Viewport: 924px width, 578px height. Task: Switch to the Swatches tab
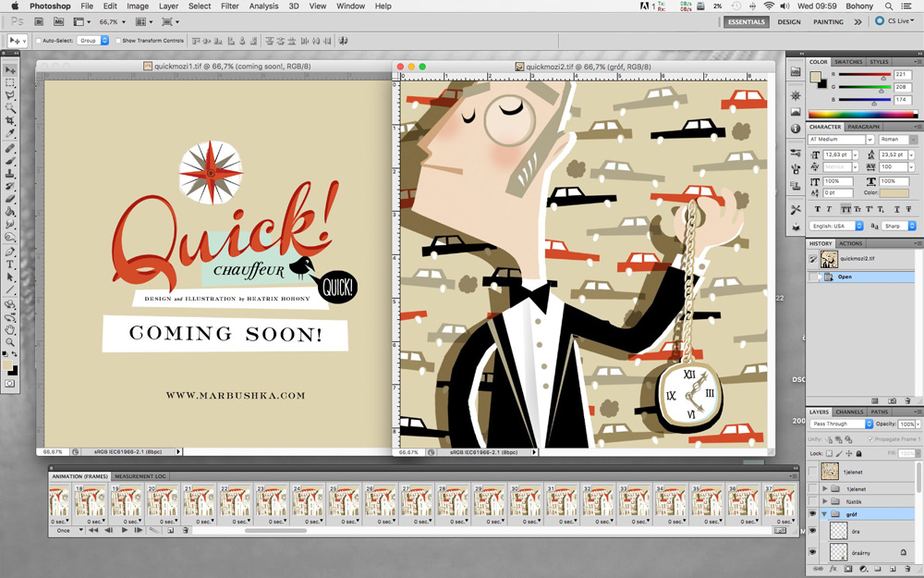point(848,61)
